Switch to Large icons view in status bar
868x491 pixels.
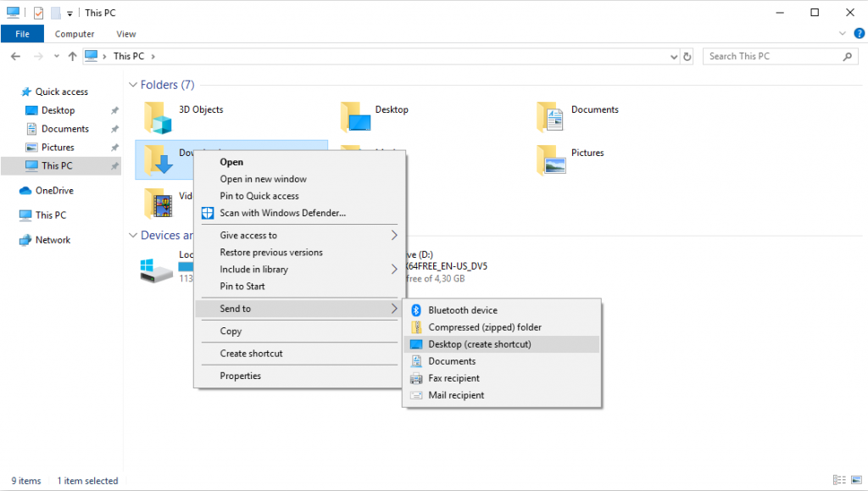coord(856,480)
